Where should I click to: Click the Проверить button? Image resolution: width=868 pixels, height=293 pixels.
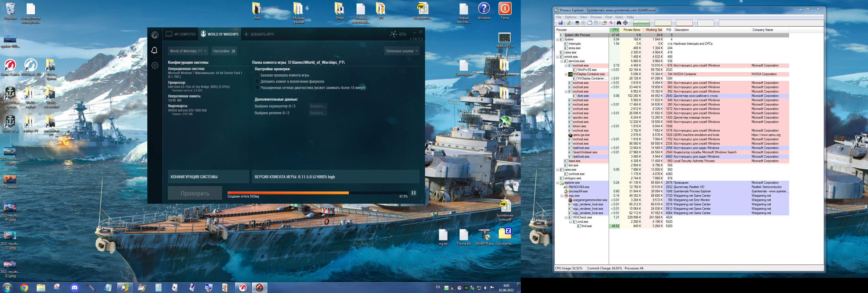195,193
